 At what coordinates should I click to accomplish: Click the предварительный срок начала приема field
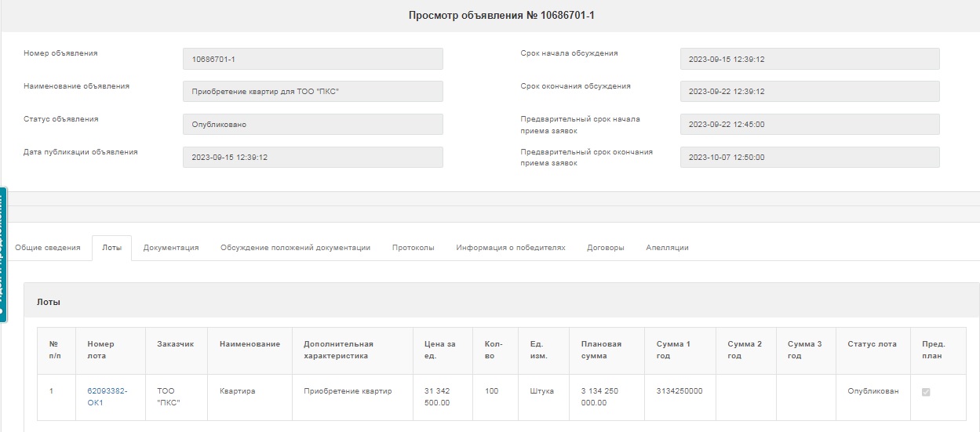(809, 125)
